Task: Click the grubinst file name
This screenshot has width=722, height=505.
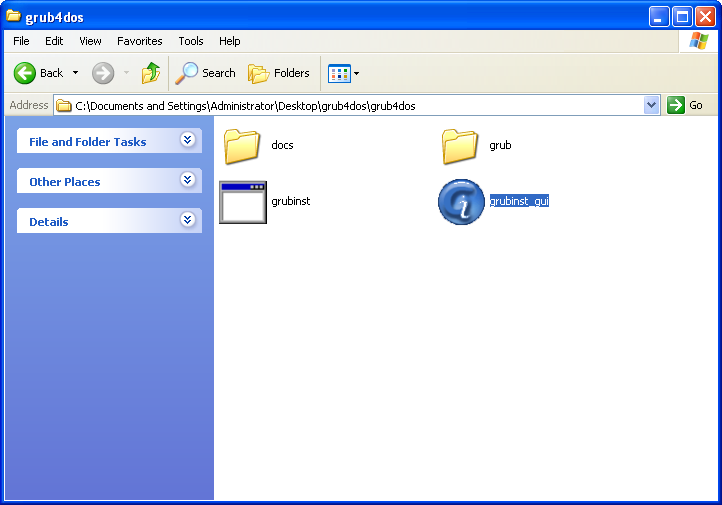Action: click(x=291, y=201)
